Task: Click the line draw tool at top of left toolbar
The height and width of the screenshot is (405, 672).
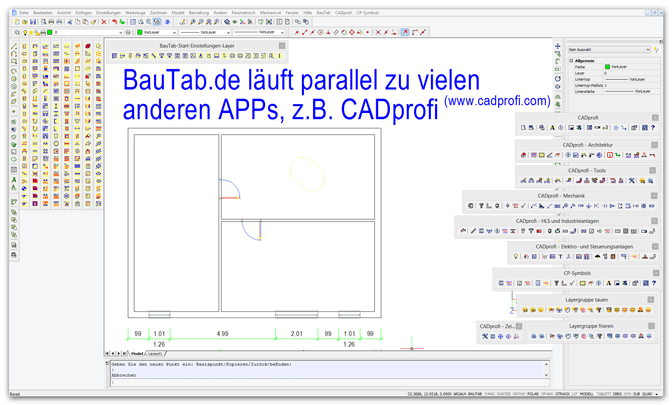Action: click(x=14, y=46)
